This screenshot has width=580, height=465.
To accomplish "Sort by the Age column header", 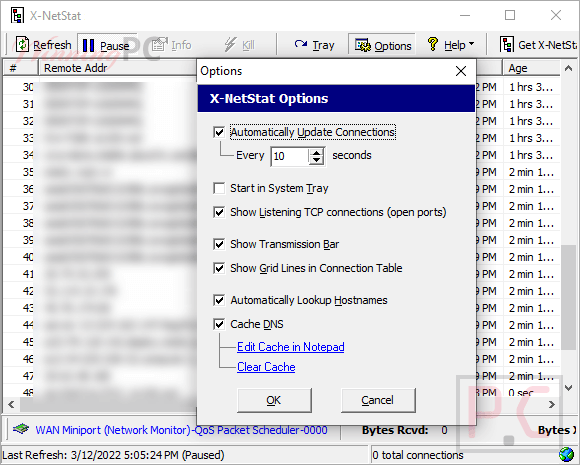I will 530,68.
